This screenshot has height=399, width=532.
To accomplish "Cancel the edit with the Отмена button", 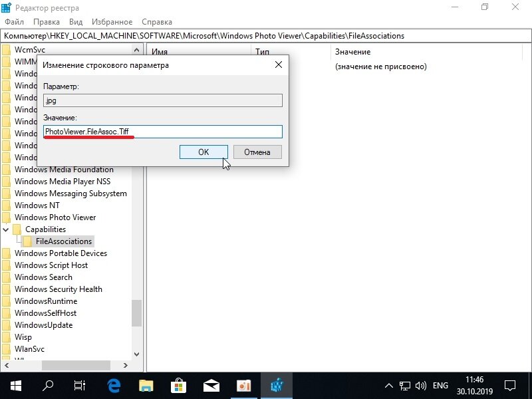I will point(257,152).
